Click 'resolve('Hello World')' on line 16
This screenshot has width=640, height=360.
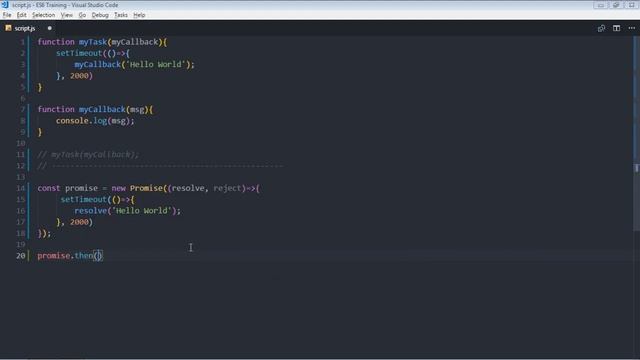(125, 211)
